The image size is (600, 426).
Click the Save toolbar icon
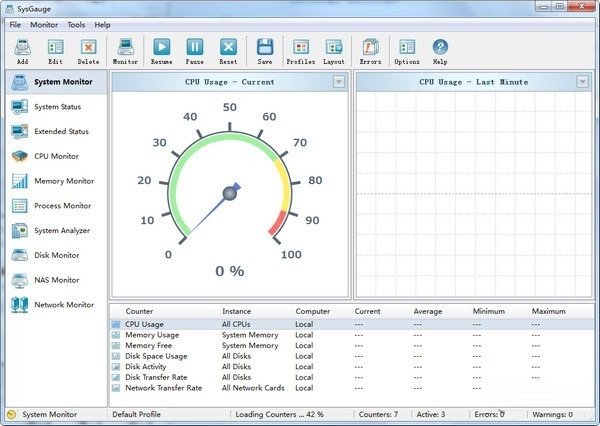click(x=265, y=49)
